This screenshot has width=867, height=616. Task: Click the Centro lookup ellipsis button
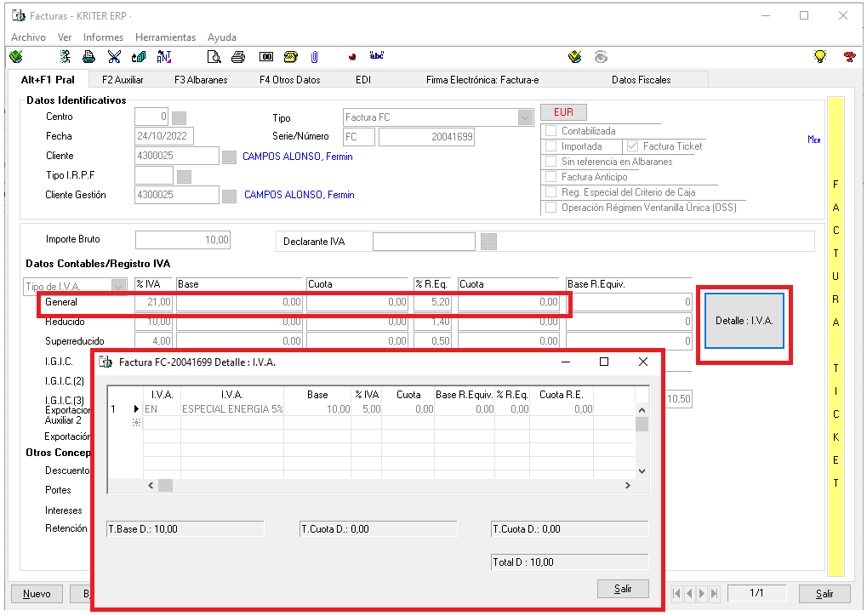pos(179,117)
